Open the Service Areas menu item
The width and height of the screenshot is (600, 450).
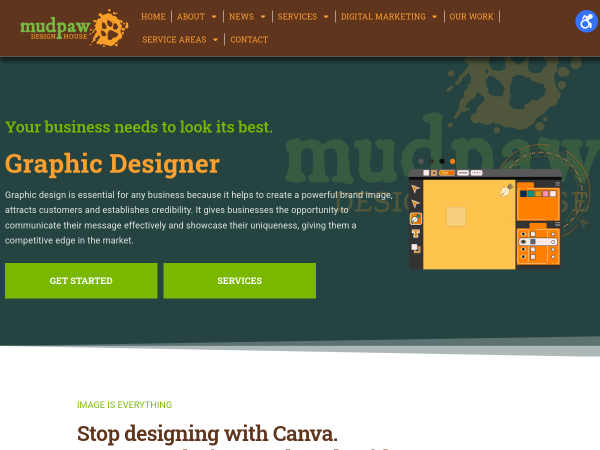click(x=174, y=40)
